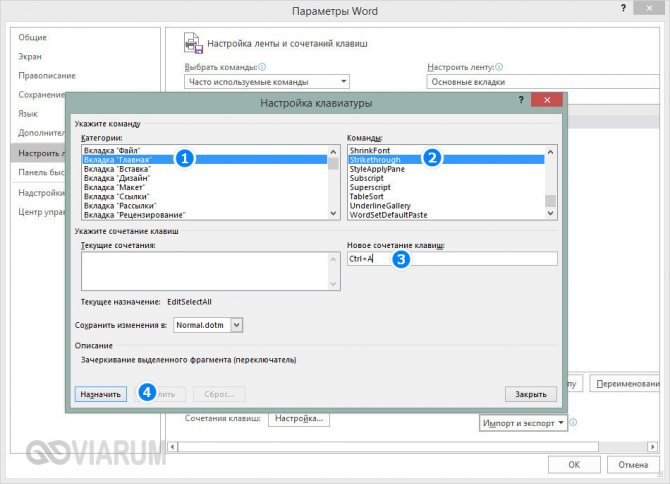Select the Правописание options section
Image resolution: width=670 pixels, height=484 pixels.
[x=47, y=76]
